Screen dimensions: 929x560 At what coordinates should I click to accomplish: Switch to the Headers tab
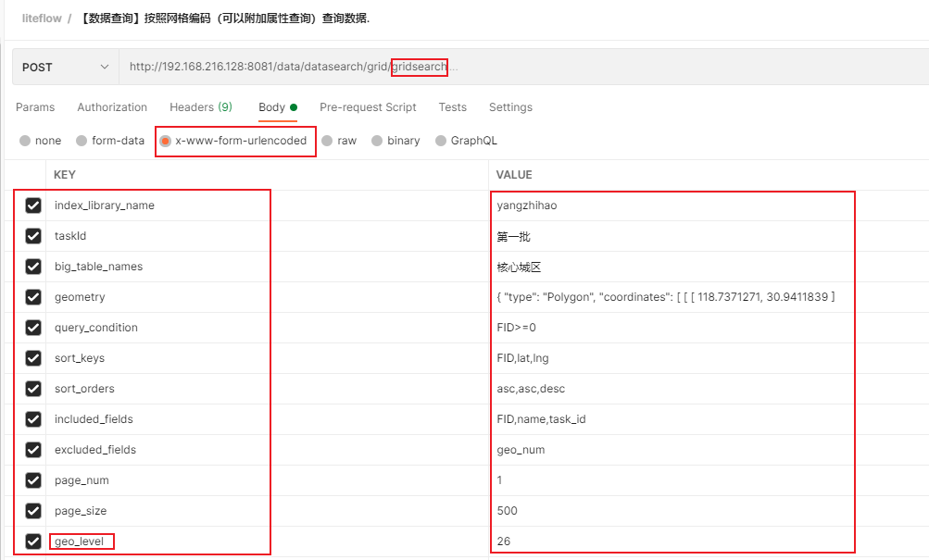pyautogui.click(x=200, y=107)
